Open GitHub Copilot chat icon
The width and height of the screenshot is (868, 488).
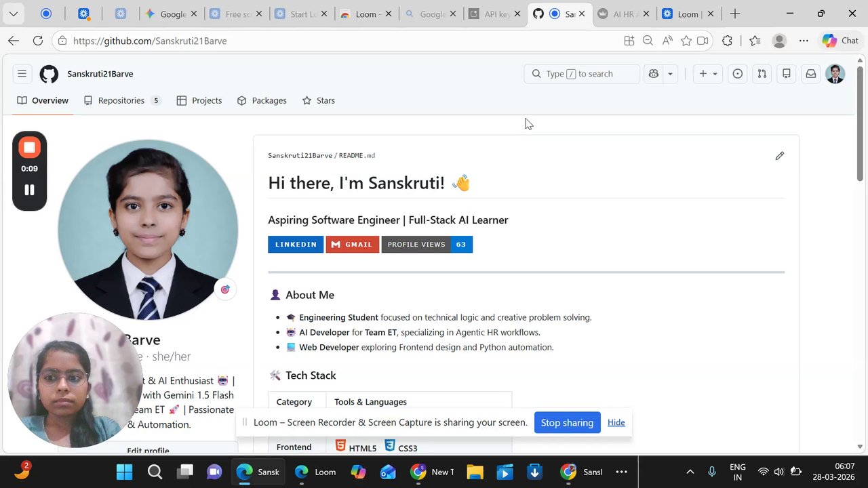point(654,74)
